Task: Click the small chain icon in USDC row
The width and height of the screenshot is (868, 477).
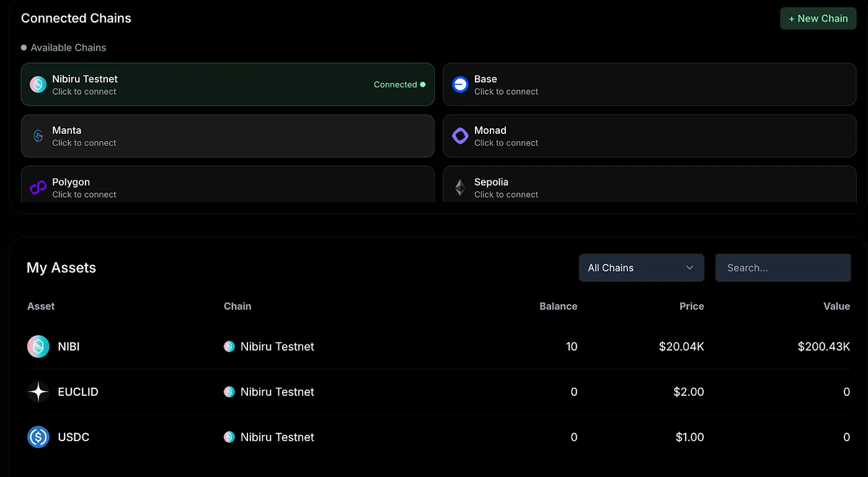Action: pos(229,437)
